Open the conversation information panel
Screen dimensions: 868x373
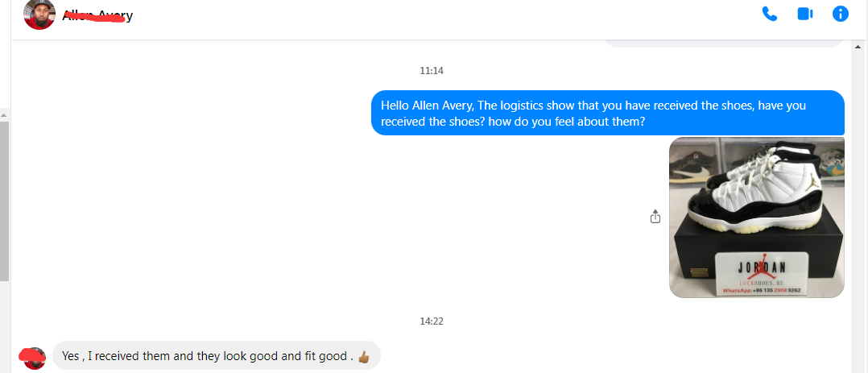pyautogui.click(x=841, y=14)
